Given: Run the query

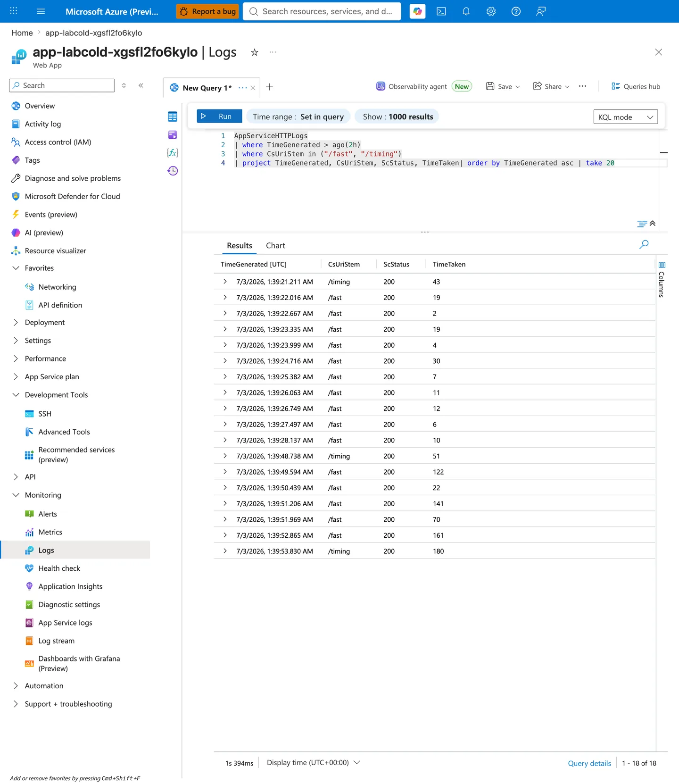Looking at the screenshot, I should 219,116.
